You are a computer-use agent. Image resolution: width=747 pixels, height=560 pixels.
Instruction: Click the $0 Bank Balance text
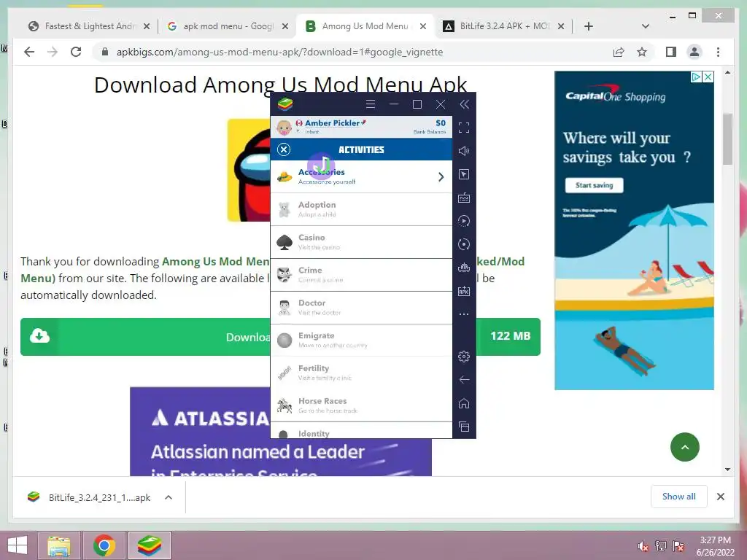430,127
